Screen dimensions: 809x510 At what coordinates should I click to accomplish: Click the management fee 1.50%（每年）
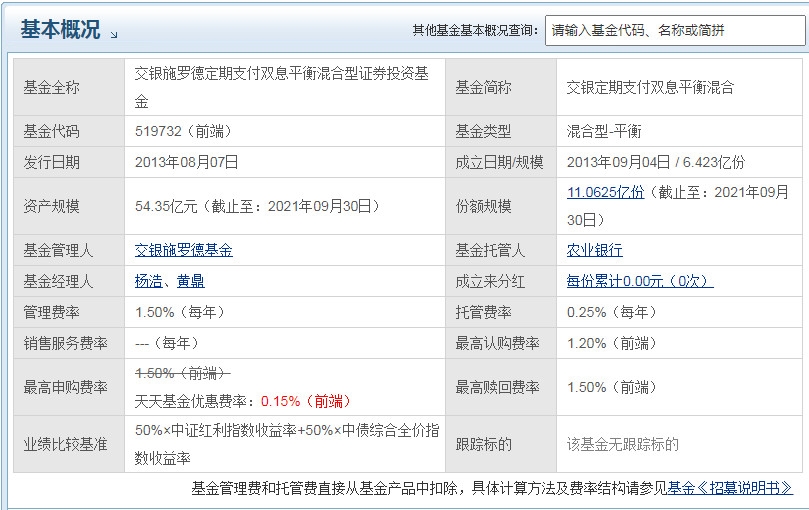180,312
